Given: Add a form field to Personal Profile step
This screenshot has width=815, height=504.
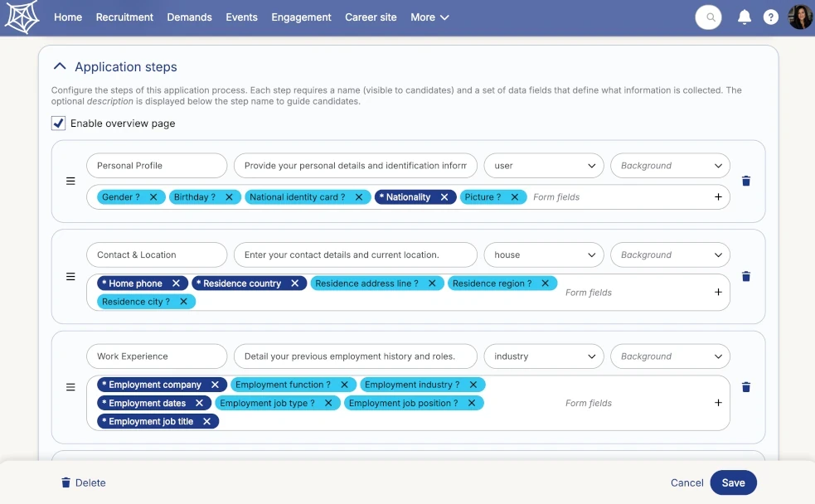Looking at the screenshot, I should 718,197.
